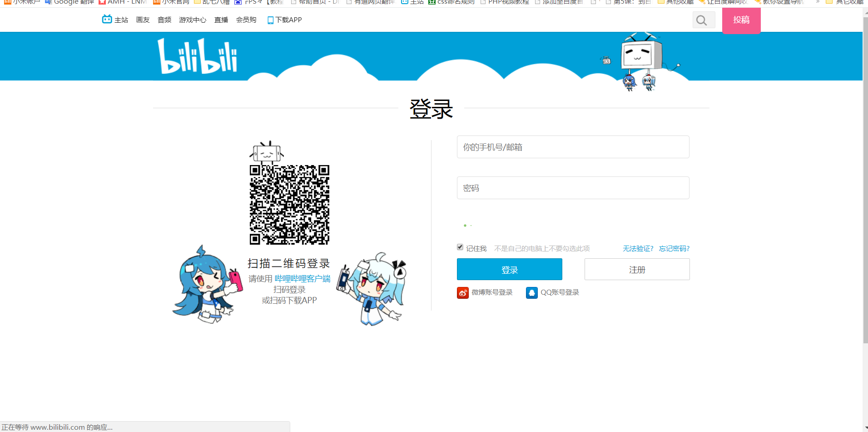Screen dimensions: 868x432
Task: Toggle the 记住我 checkbox
Action: (460, 247)
